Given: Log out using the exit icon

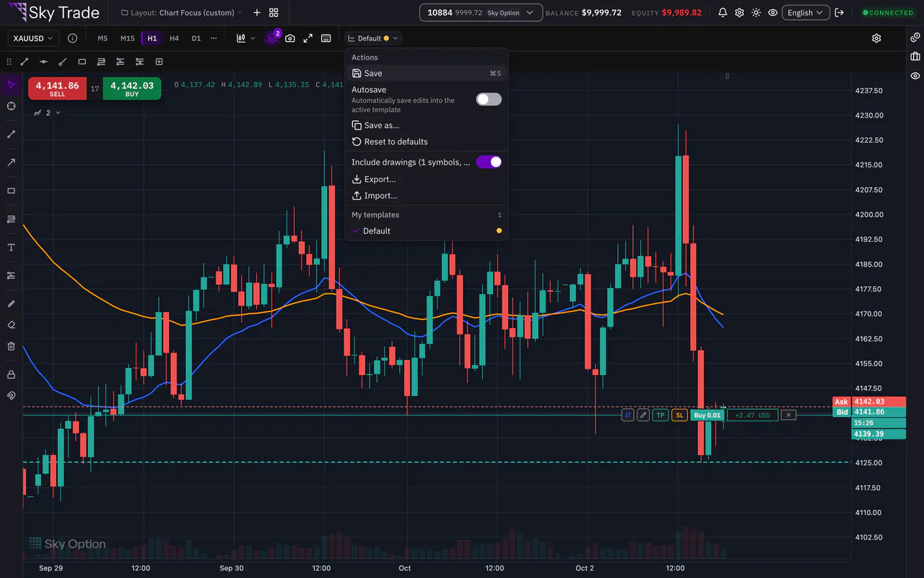Looking at the screenshot, I should 839,13.
